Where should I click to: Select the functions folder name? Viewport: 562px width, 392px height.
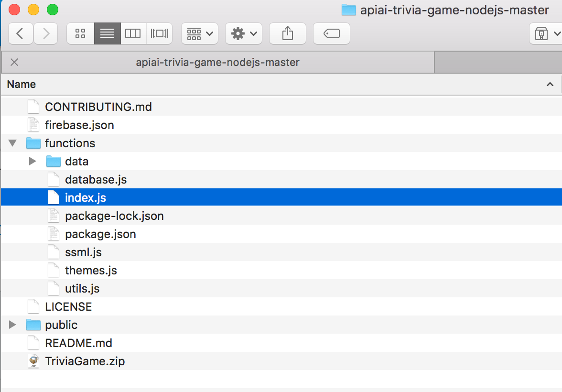tap(70, 143)
